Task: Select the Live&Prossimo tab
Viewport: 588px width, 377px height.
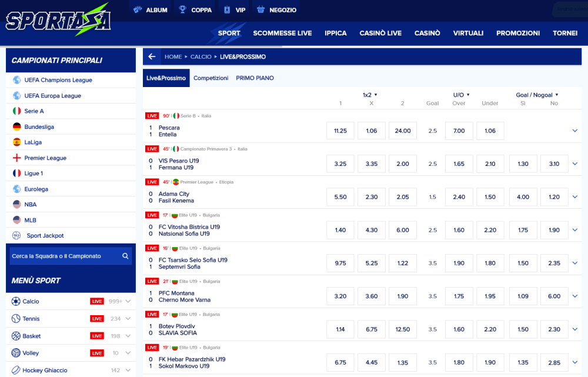Action: point(166,78)
